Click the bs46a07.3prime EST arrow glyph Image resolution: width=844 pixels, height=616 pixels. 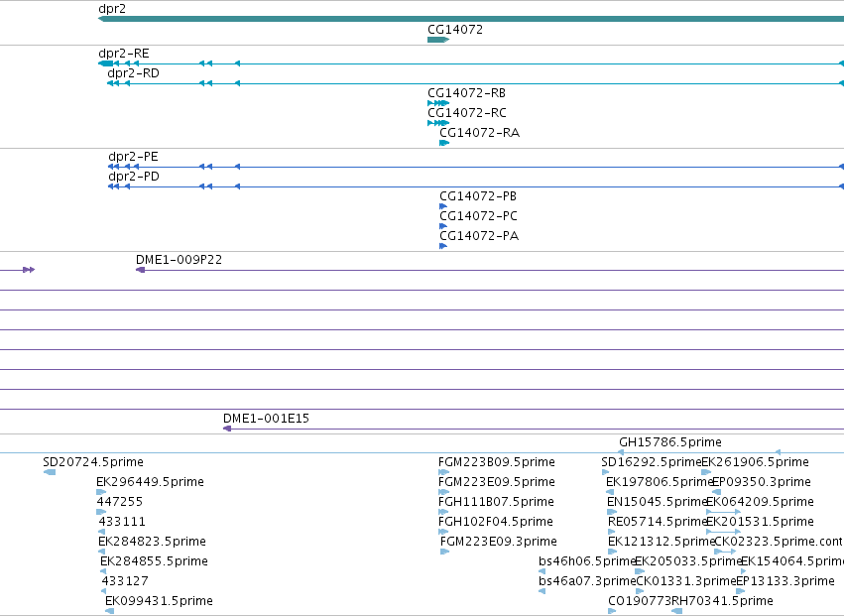click(x=543, y=591)
